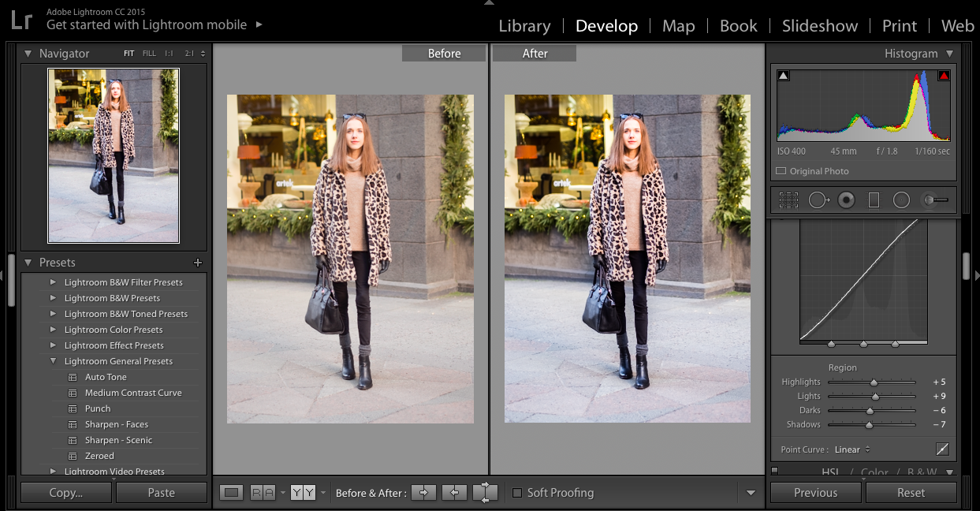The height and width of the screenshot is (511, 980).
Task: Click the Zeroed preset icon
Action: tap(73, 456)
